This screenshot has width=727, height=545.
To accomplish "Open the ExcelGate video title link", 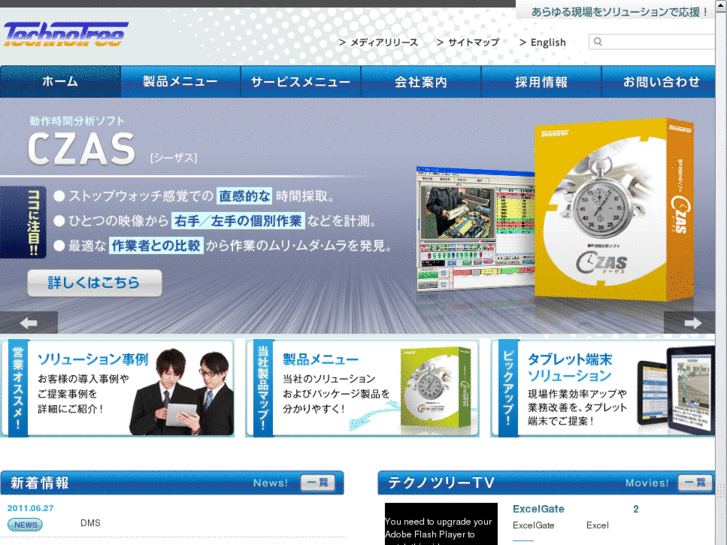I will (538, 509).
